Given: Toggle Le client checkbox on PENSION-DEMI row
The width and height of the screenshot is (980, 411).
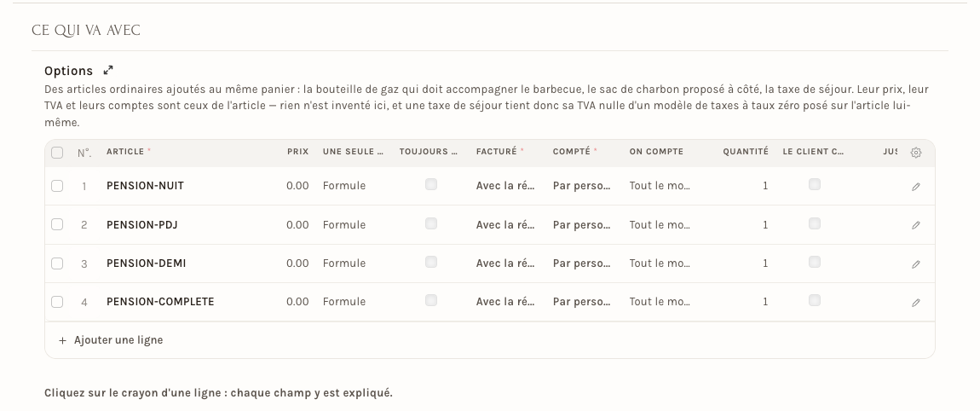Looking at the screenshot, I should click(x=815, y=262).
